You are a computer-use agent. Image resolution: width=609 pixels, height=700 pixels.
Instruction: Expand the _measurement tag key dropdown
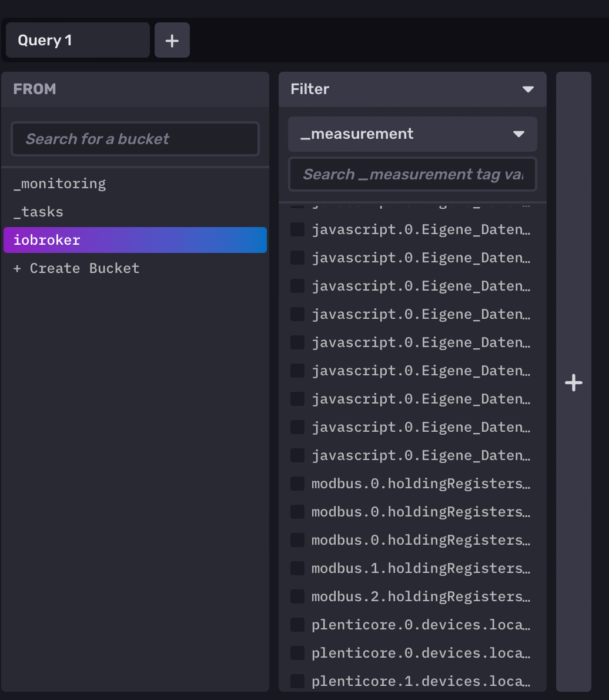point(518,134)
